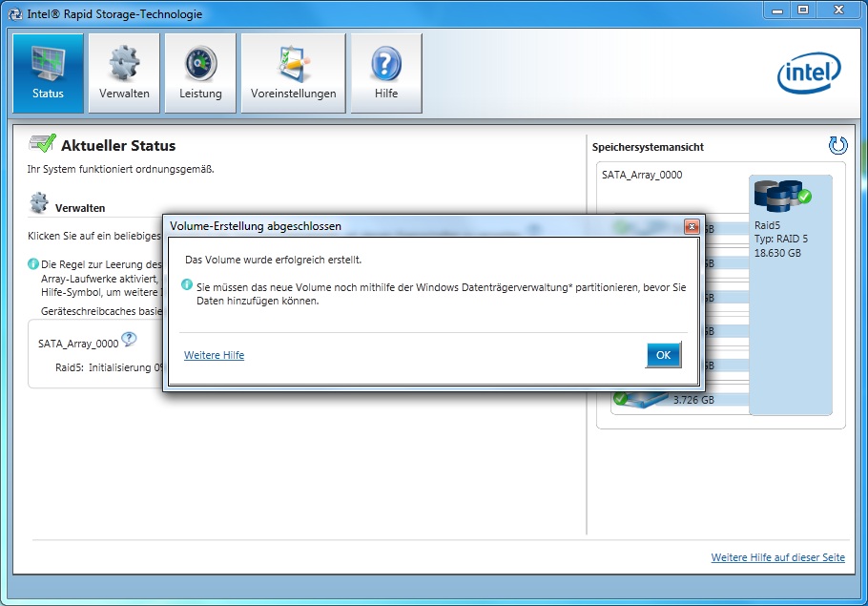This screenshot has height=606, width=868.
Task: Click Weitere Hilfe auf dieser Seite link
Action: [x=777, y=557]
